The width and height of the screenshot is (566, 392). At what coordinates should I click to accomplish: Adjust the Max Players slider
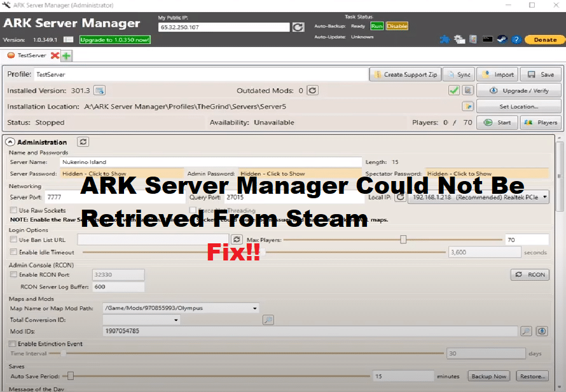click(x=404, y=240)
